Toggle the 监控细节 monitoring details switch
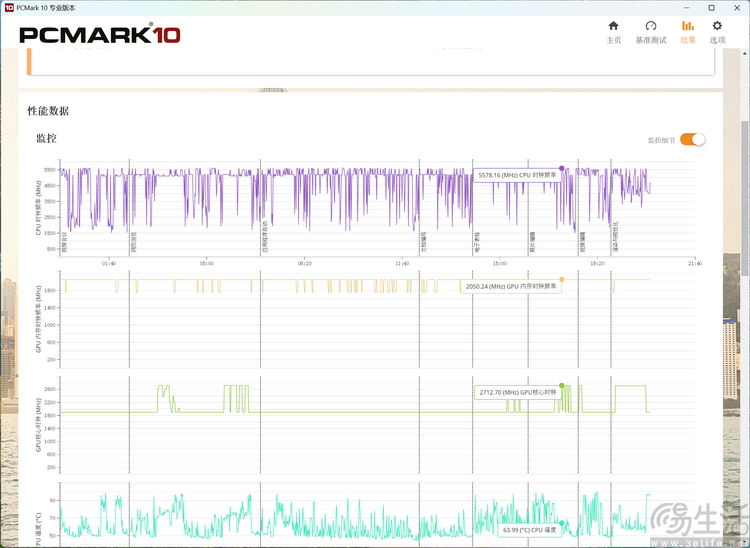The image size is (750, 548). coord(693,140)
